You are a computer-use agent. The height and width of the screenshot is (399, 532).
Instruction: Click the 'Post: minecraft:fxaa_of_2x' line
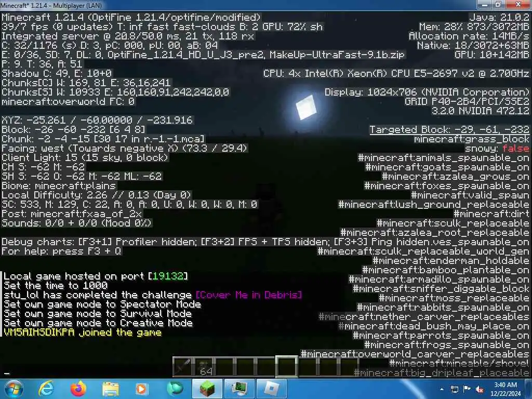[72, 214]
